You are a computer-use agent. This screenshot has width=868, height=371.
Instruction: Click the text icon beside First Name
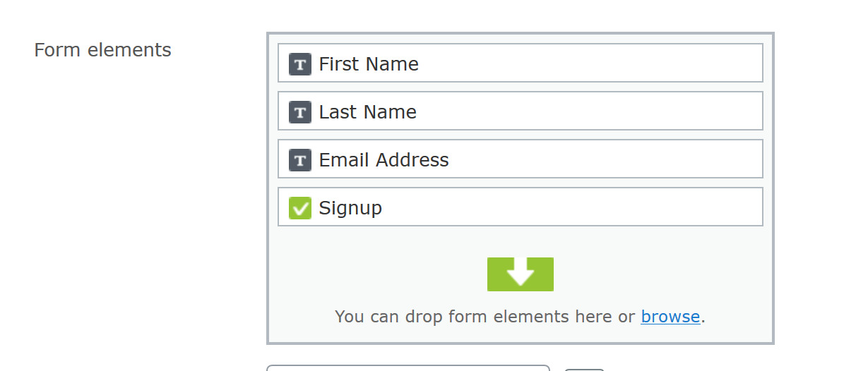(x=300, y=64)
